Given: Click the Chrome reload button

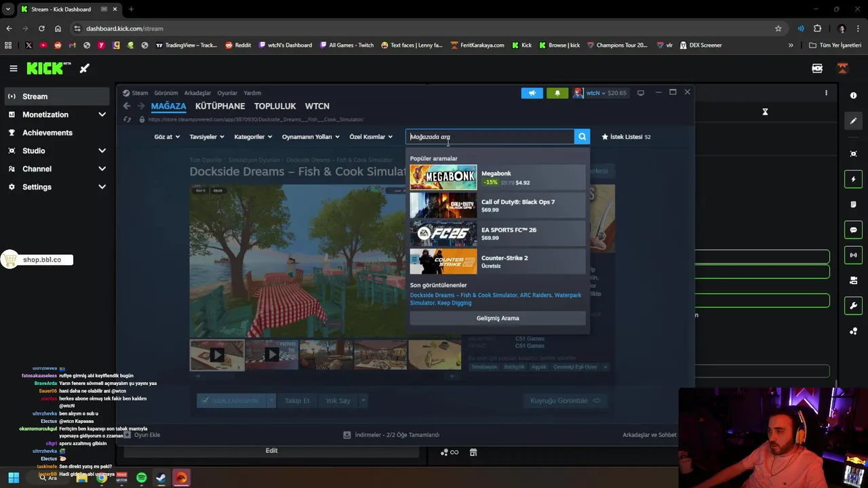Looking at the screenshot, I should click(x=41, y=28).
